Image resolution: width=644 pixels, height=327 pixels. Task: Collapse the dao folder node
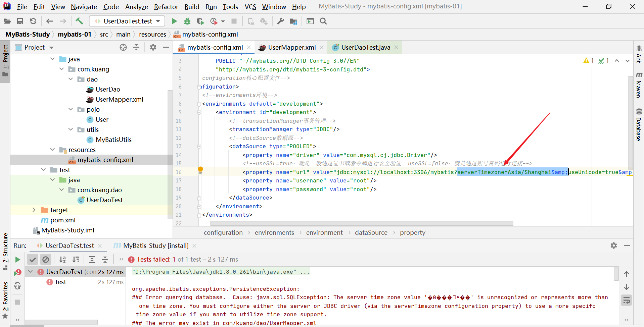point(71,79)
